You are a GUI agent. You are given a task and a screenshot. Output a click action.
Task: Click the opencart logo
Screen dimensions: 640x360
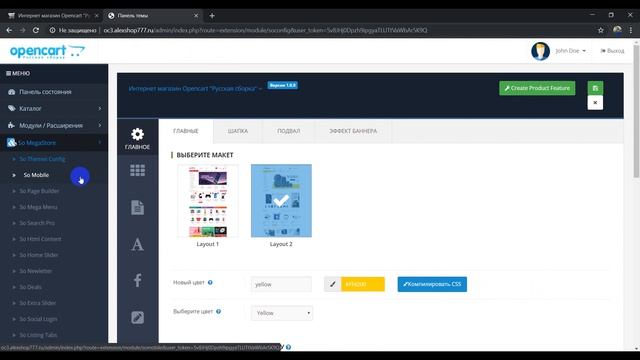click(47, 51)
